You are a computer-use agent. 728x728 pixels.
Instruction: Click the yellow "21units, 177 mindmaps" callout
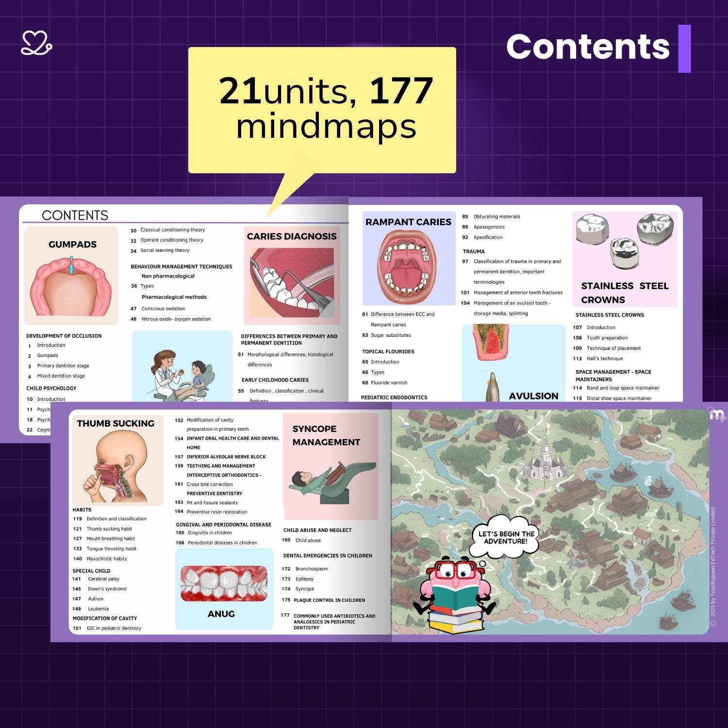click(322, 110)
